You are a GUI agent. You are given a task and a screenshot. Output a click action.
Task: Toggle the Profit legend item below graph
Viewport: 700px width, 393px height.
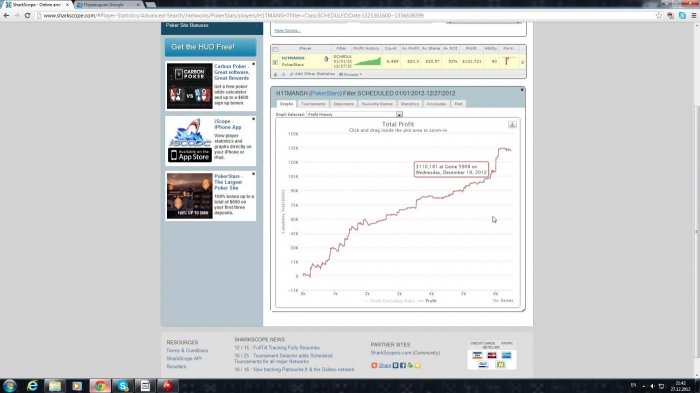point(428,301)
